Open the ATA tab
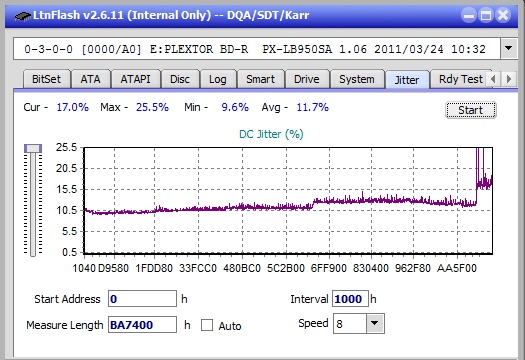This screenshot has height=360, width=525. pyautogui.click(x=90, y=79)
